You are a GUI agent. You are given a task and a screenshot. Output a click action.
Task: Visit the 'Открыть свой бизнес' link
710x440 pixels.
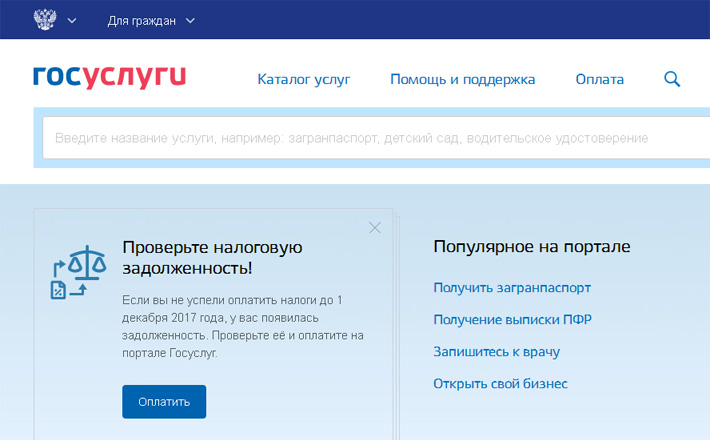tap(500, 384)
